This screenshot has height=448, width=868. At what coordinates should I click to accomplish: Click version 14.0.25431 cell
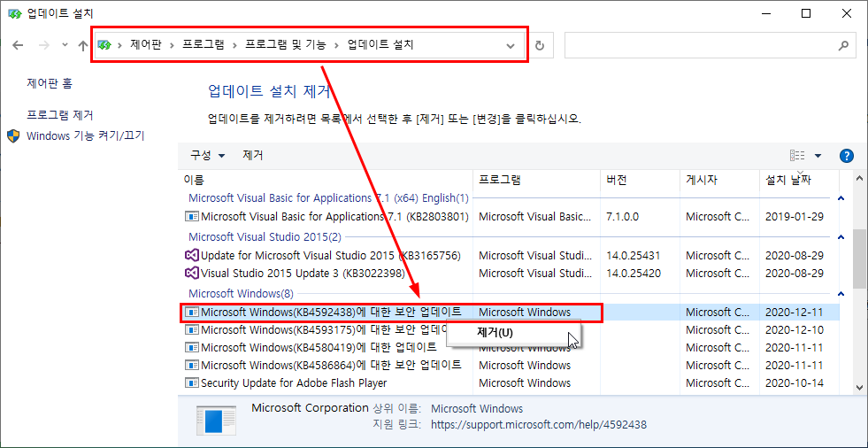point(634,256)
